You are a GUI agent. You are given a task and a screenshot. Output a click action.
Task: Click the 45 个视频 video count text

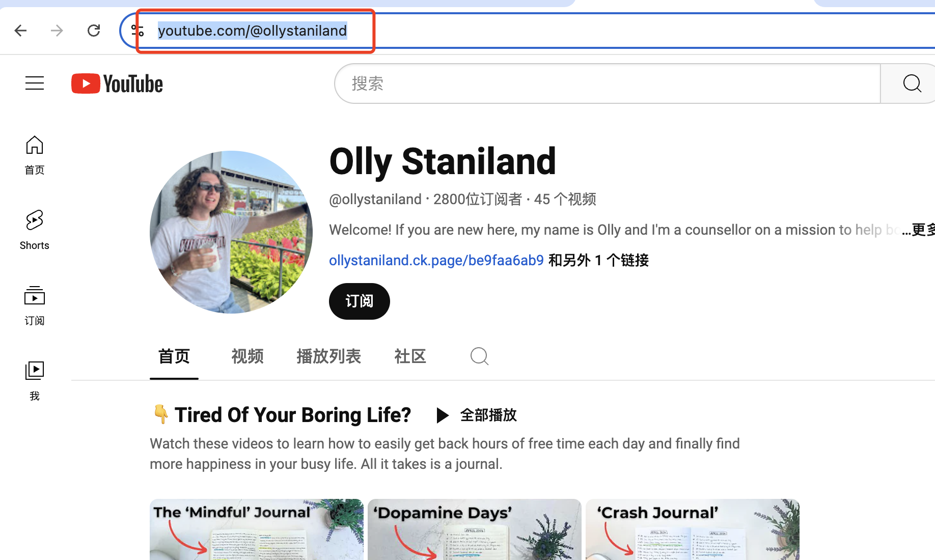click(565, 199)
